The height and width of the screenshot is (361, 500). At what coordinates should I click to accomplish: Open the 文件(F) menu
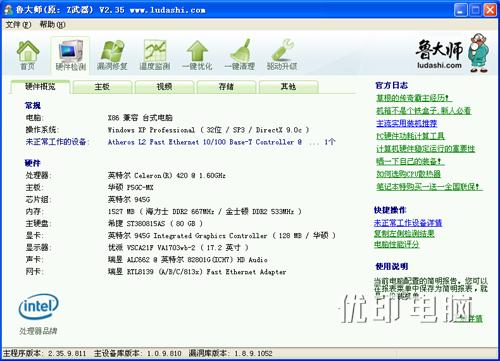(x=18, y=24)
